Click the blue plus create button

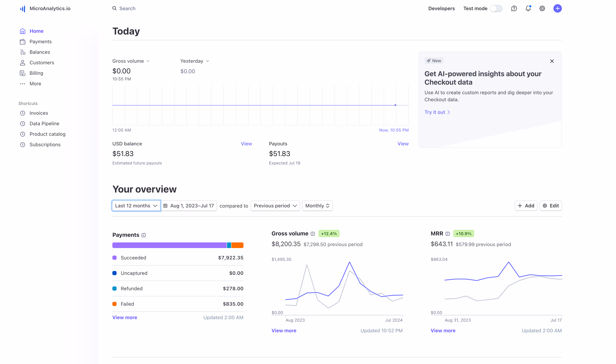(x=557, y=9)
